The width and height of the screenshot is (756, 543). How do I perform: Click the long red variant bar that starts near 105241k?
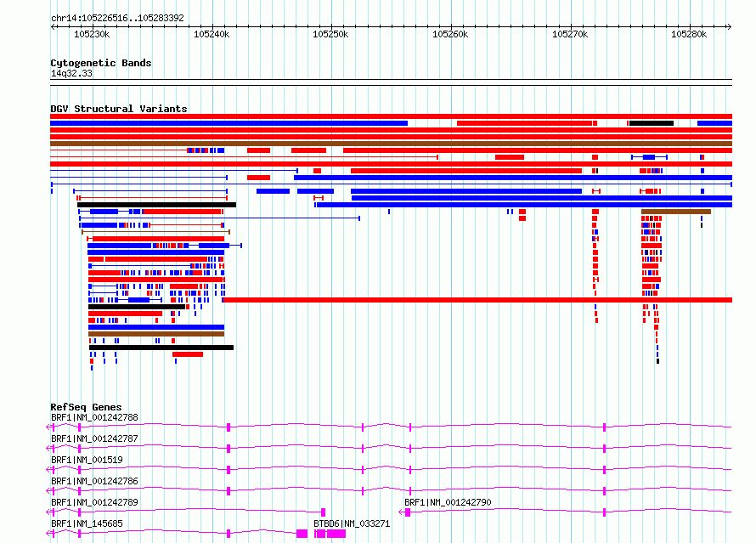click(x=477, y=300)
